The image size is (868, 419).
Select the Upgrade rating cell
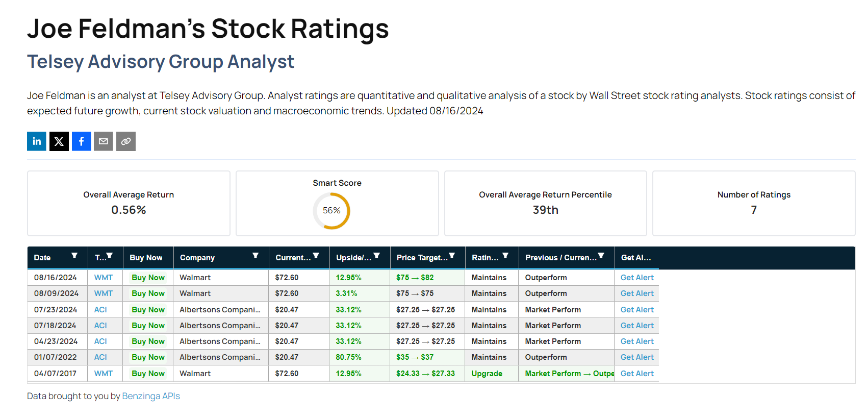(492, 374)
